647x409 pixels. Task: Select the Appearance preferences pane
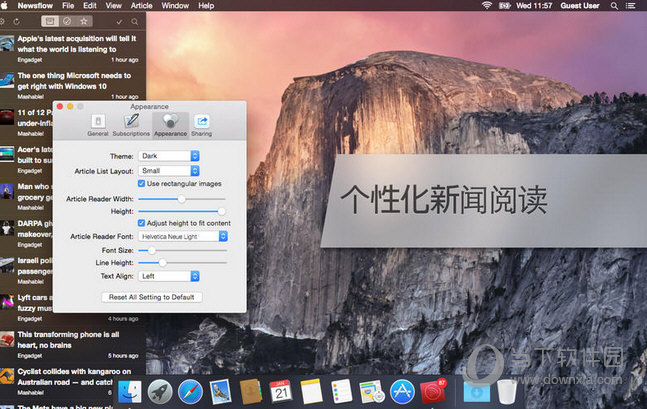coord(170,125)
